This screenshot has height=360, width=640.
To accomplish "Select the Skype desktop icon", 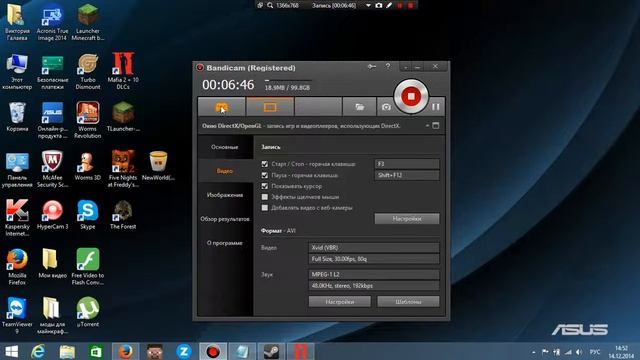I will coord(88,215).
